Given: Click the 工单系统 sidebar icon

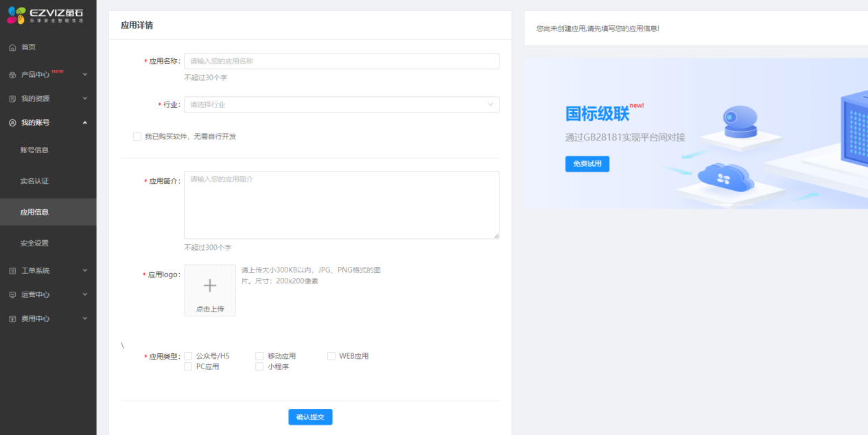Looking at the screenshot, I should 12,271.
